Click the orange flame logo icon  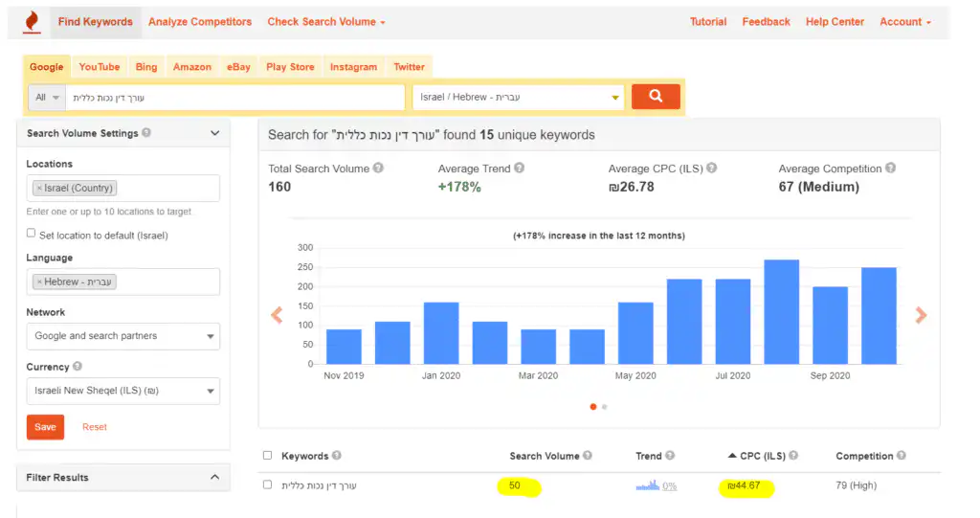32,22
